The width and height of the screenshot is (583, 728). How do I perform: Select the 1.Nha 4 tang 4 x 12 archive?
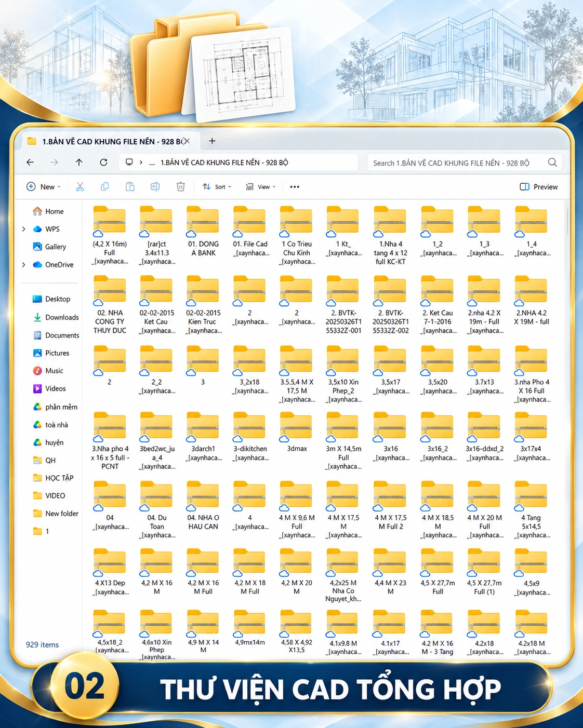click(390, 236)
